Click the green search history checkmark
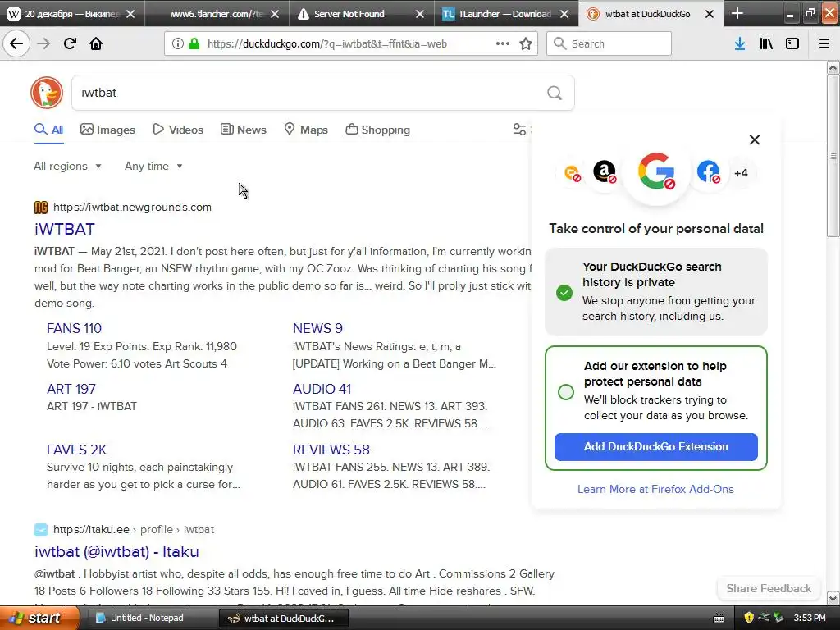 coord(564,293)
